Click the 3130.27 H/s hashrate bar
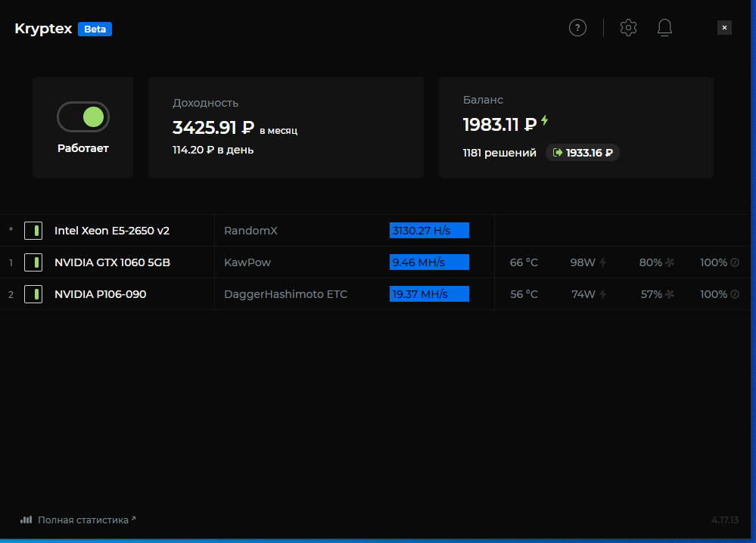756x543 pixels. point(429,231)
